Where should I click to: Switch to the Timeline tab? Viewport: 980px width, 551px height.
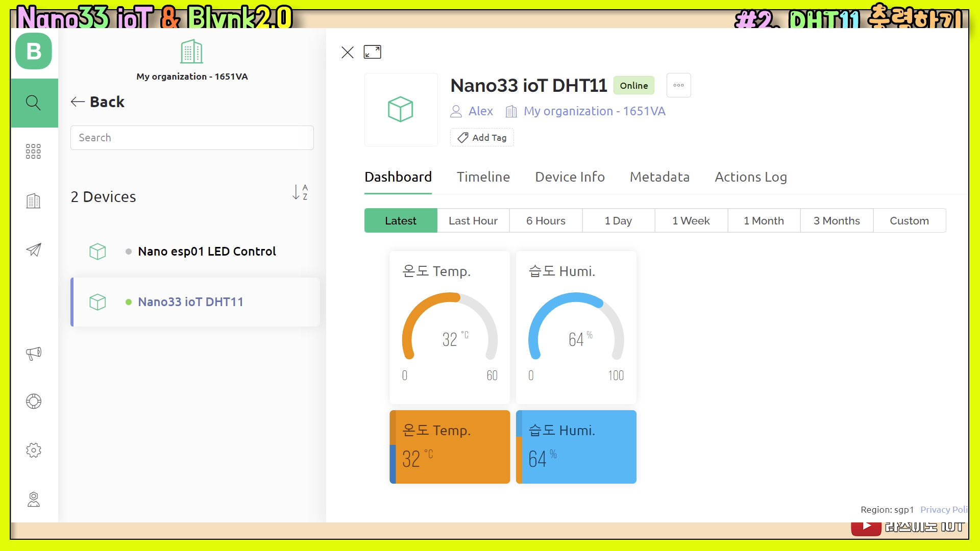(x=483, y=177)
